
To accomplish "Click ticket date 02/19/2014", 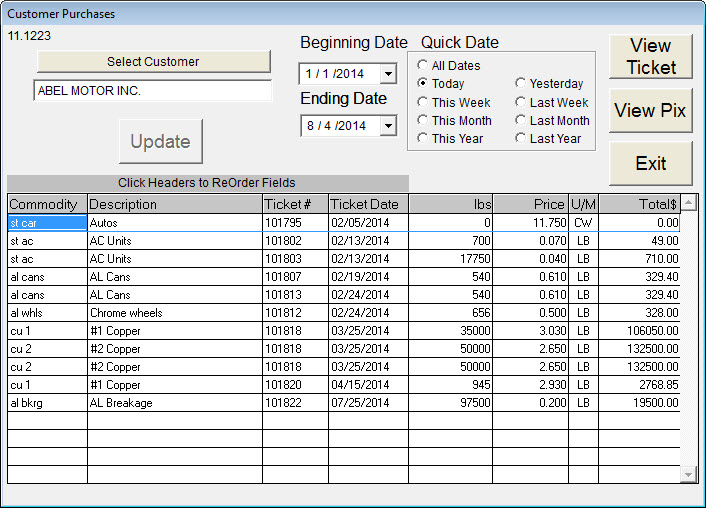I will [x=369, y=277].
